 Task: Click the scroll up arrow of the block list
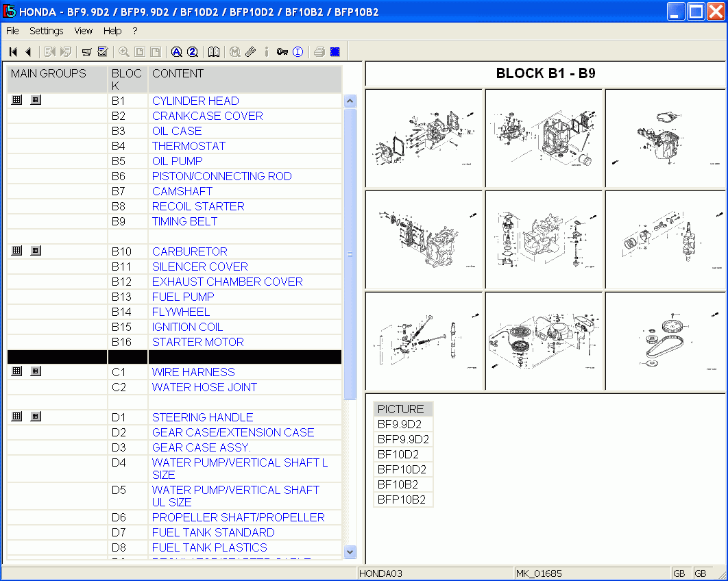click(350, 101)
